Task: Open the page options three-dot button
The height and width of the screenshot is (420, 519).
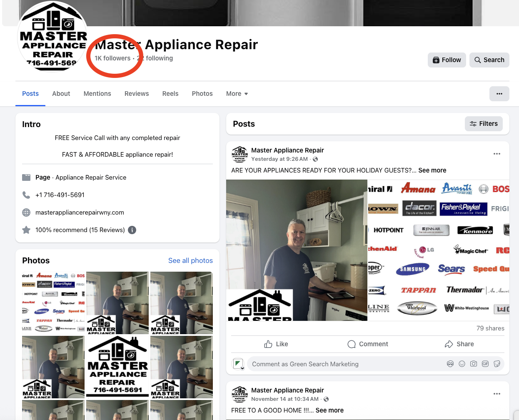Action: click(x=499, y=94)
